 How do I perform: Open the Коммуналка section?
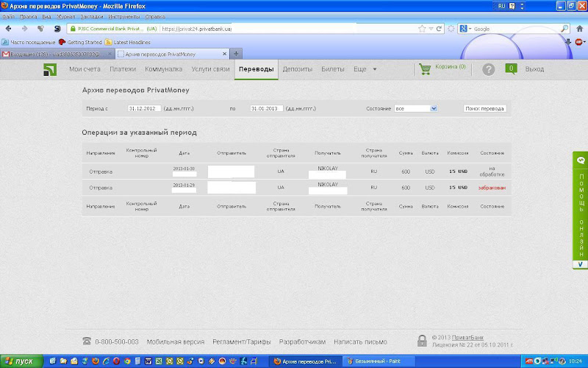point(163,69)
